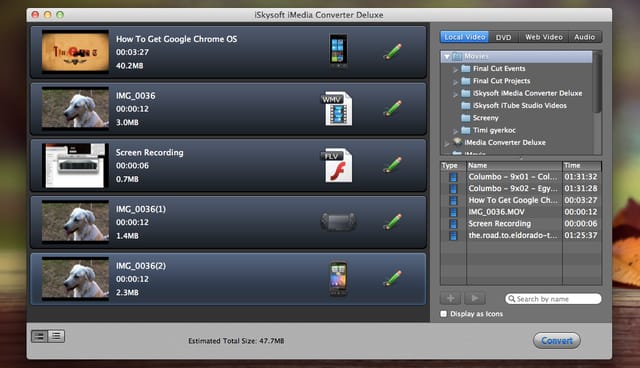The width and height of the screenshot is (640, 368).
Task: Click the Search by name field
Action: click(x=553, y=299)
